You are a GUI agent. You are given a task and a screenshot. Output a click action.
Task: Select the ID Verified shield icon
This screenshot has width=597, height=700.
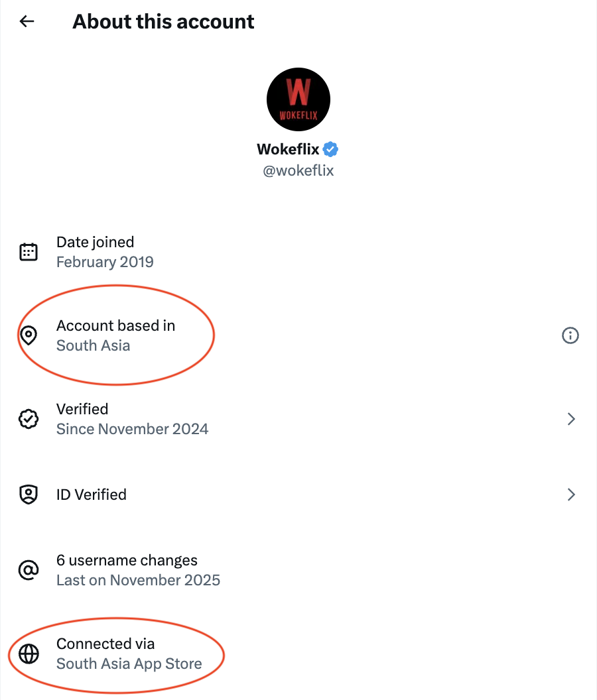click(28, 495)
